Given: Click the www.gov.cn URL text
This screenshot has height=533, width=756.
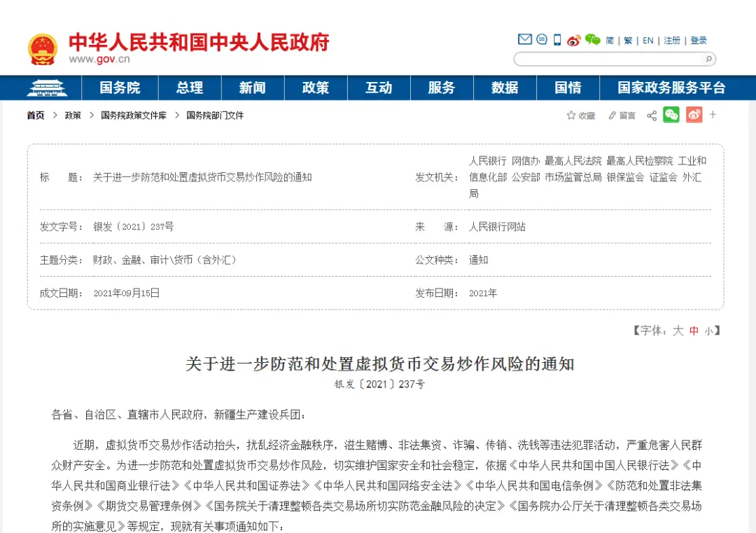Looking at the screenshot, I should pos(99,60).
